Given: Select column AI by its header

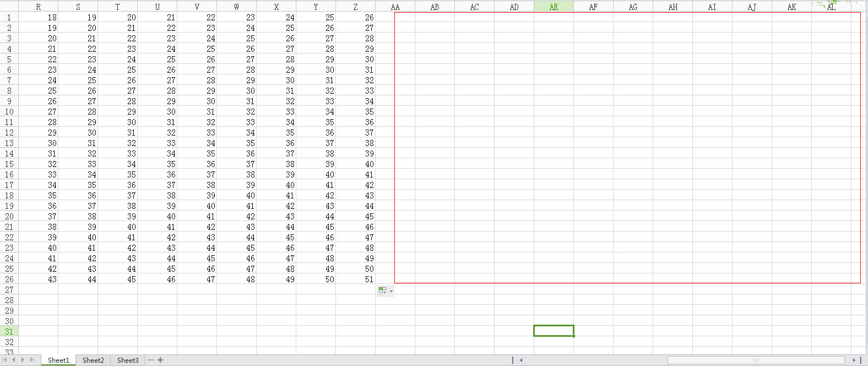Looking at the screenshot, I should (x=713, y=7).
